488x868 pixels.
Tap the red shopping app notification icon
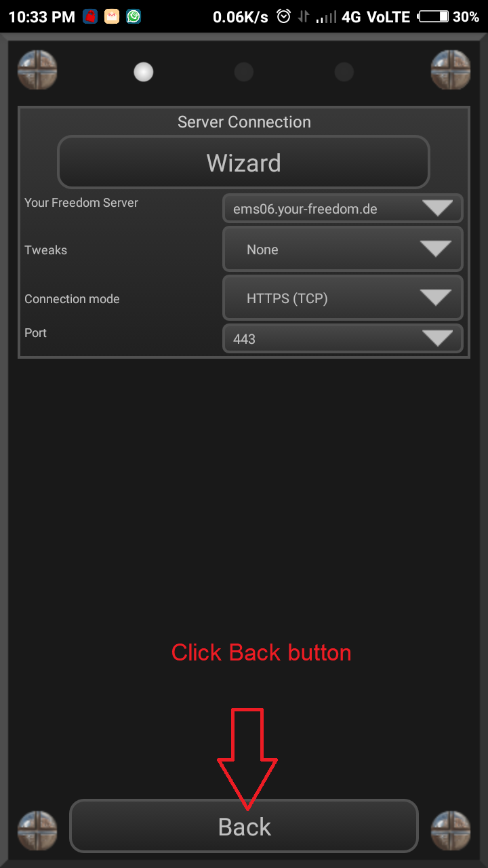90,16
